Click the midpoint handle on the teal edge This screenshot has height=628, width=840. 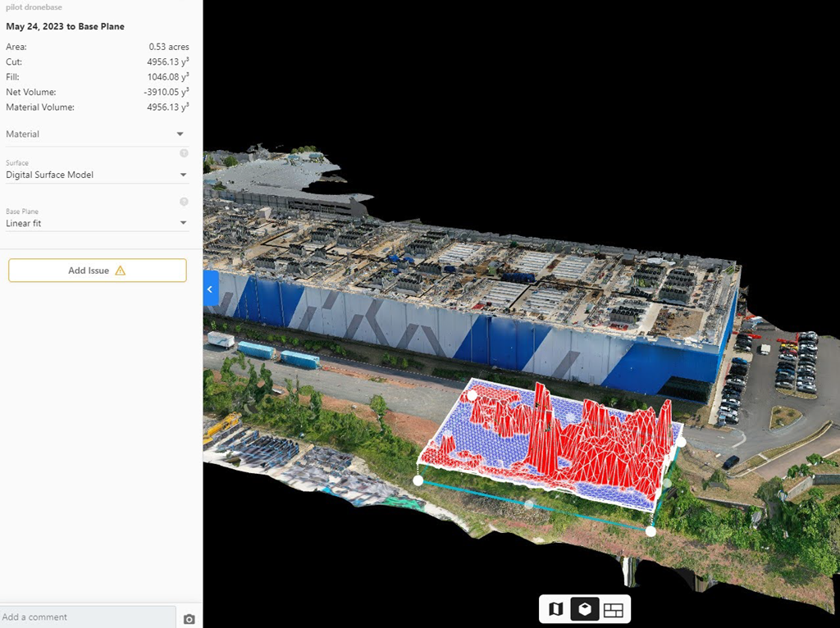(x=529, y=505)
